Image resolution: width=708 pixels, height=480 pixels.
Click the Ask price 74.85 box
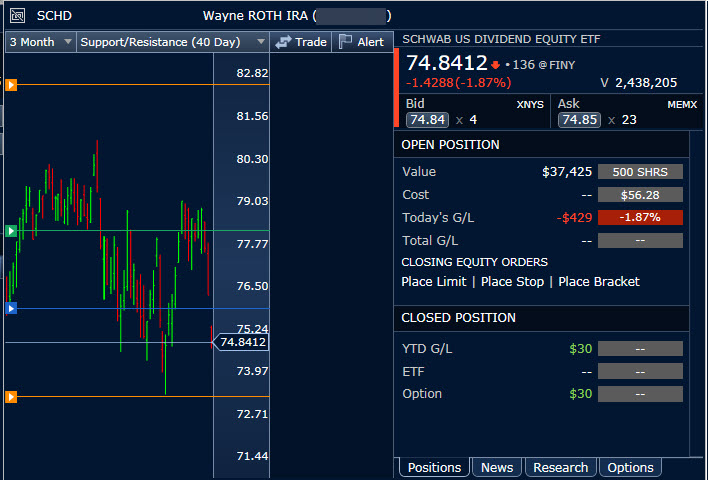pyautogui.click(x=579, y=120)
